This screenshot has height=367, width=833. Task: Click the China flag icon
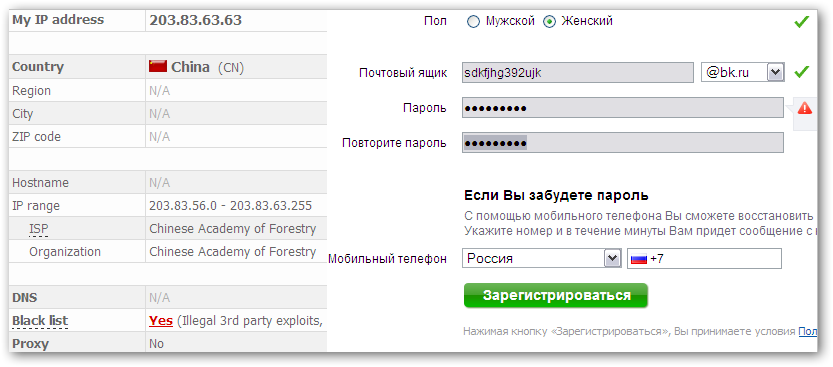(x=158, y=66)
